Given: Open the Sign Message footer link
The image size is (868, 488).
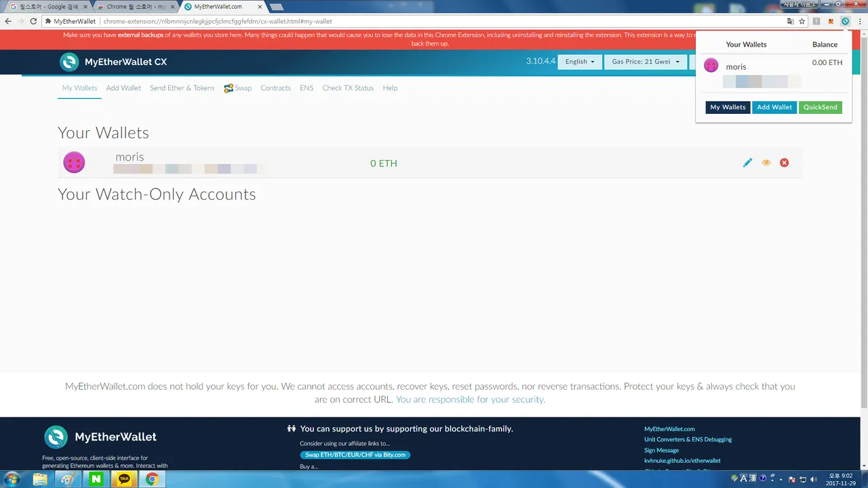Looking at the screenshot, I should [661, 450].
